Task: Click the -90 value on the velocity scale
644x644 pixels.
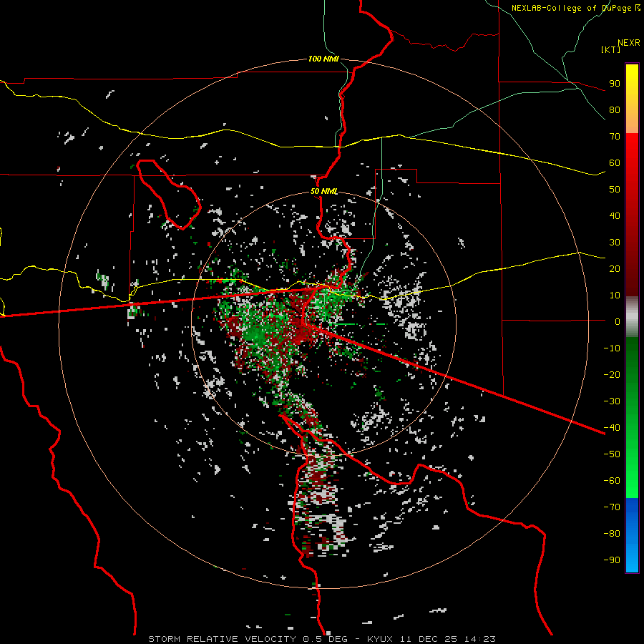Action: coord(612,560)
